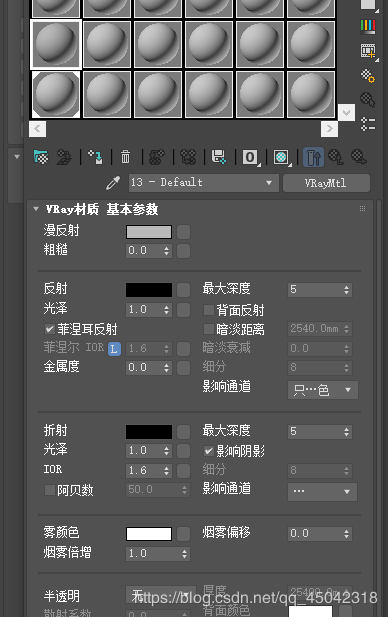Click map button next to 漫反射 swatch
Screen dimensions: 388x617
click(183, 232)
